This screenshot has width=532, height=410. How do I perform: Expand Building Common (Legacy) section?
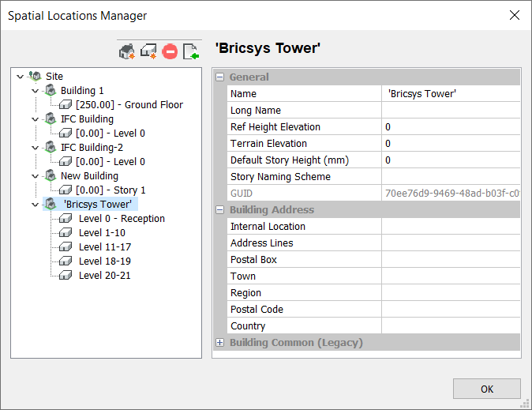click(220, 343)
